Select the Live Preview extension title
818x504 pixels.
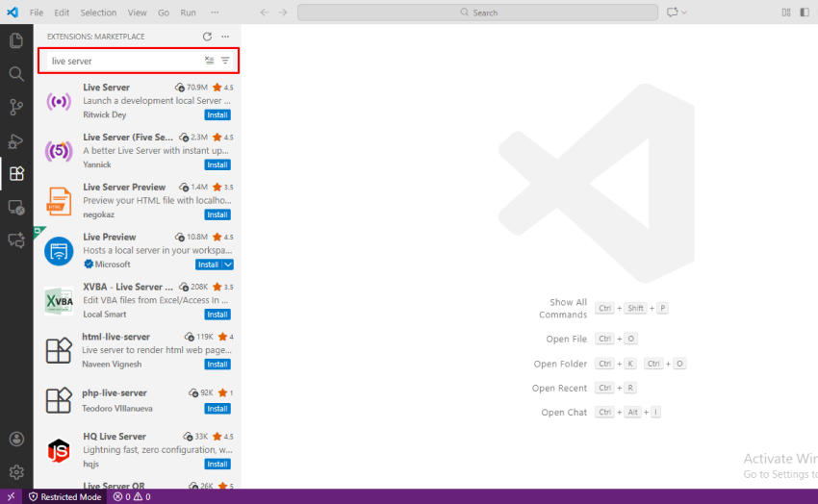109,238
